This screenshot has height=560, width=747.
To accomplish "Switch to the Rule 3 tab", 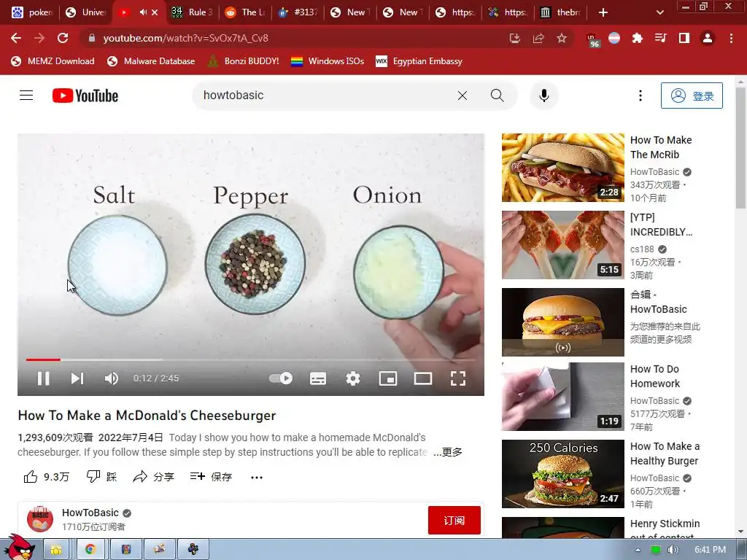I will (193, 12).
